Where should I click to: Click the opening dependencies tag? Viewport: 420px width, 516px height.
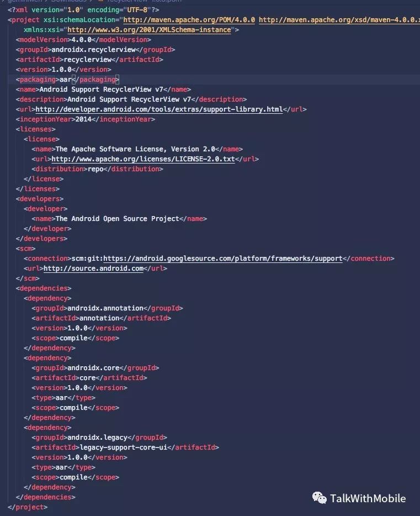point(44,288)
